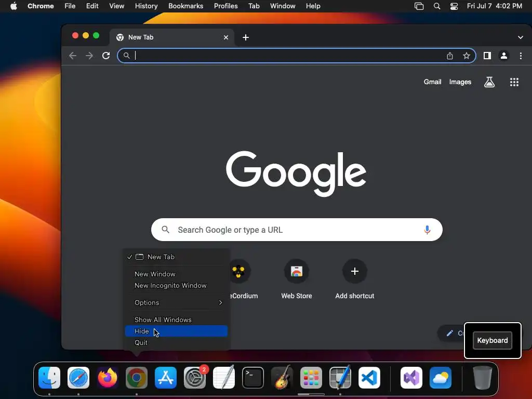Choose Quit in the dock menu

point(176,343)
